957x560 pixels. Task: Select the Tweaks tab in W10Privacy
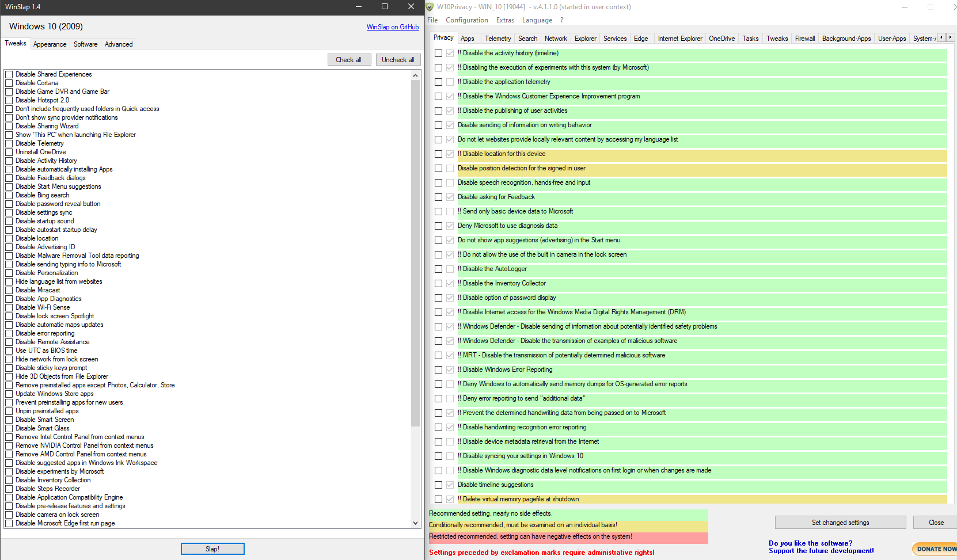[777, 39]
